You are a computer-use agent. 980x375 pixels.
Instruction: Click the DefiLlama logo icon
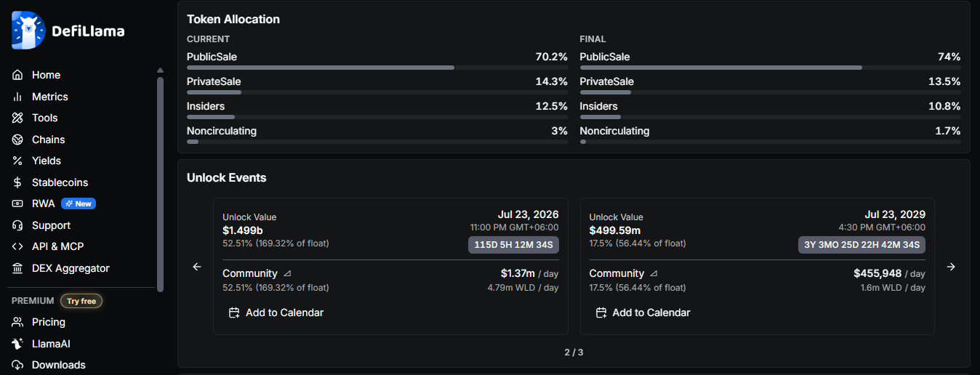click(28, 31)
